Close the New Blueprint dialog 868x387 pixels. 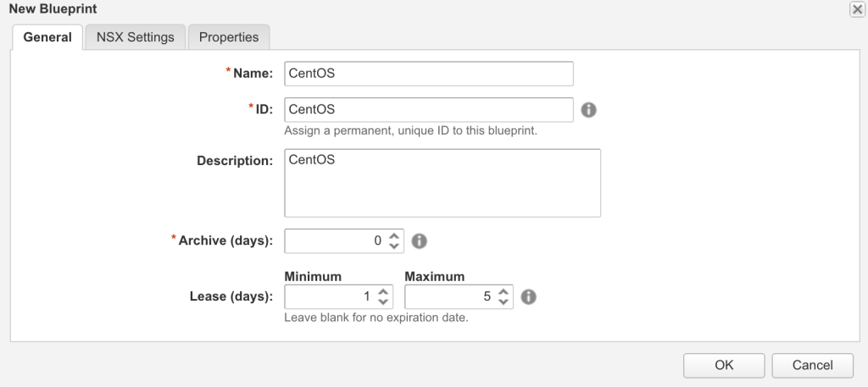pos(858,8)
